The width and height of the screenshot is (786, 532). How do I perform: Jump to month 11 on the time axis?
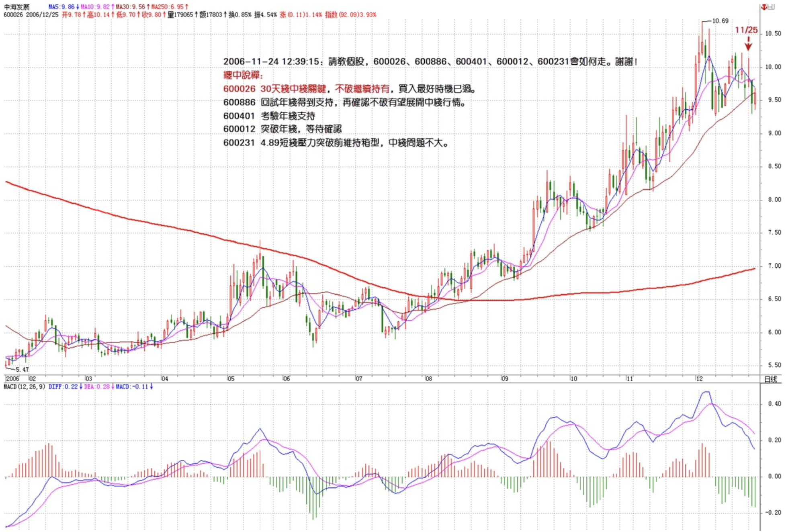[629, 379]
